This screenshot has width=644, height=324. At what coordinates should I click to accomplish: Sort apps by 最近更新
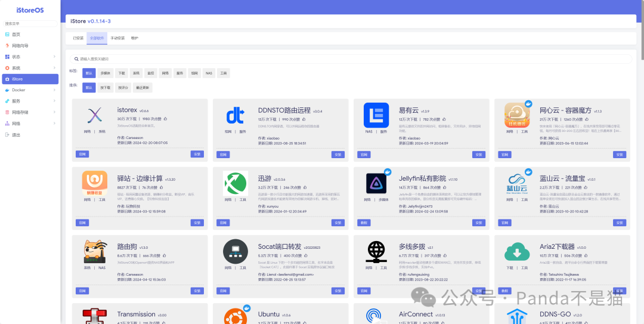pos(143,88)
